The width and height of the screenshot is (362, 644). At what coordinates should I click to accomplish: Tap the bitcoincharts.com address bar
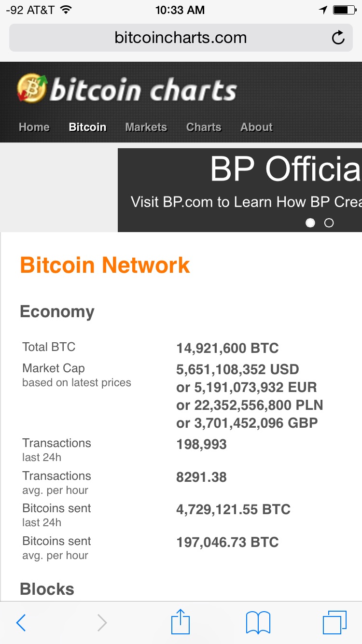pos(181,38)
